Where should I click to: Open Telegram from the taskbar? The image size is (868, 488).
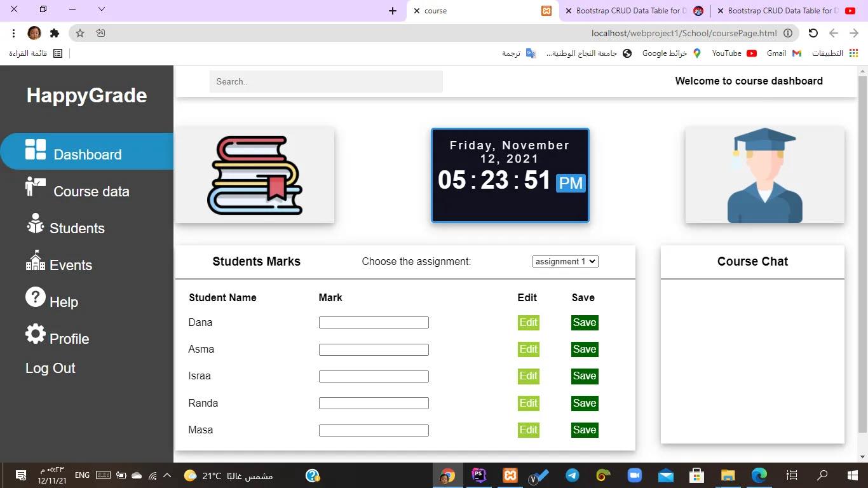(x=572, y=475)
